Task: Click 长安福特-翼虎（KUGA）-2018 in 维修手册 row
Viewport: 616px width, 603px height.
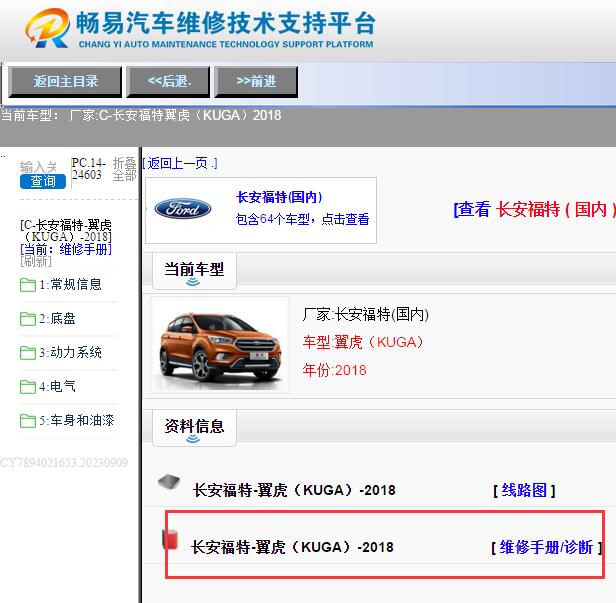Action: (x=292, y=547)
